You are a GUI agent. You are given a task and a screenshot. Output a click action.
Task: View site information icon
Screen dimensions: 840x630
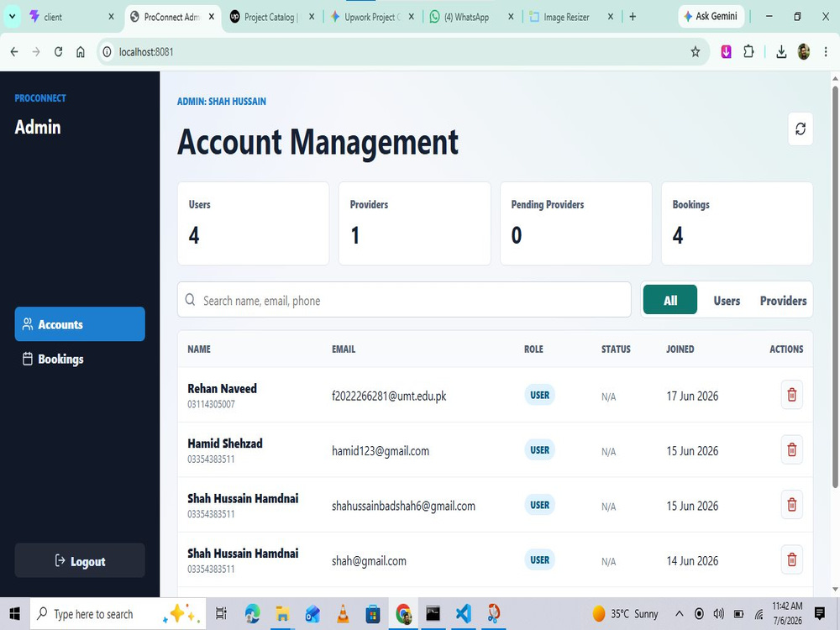[108, 52]
